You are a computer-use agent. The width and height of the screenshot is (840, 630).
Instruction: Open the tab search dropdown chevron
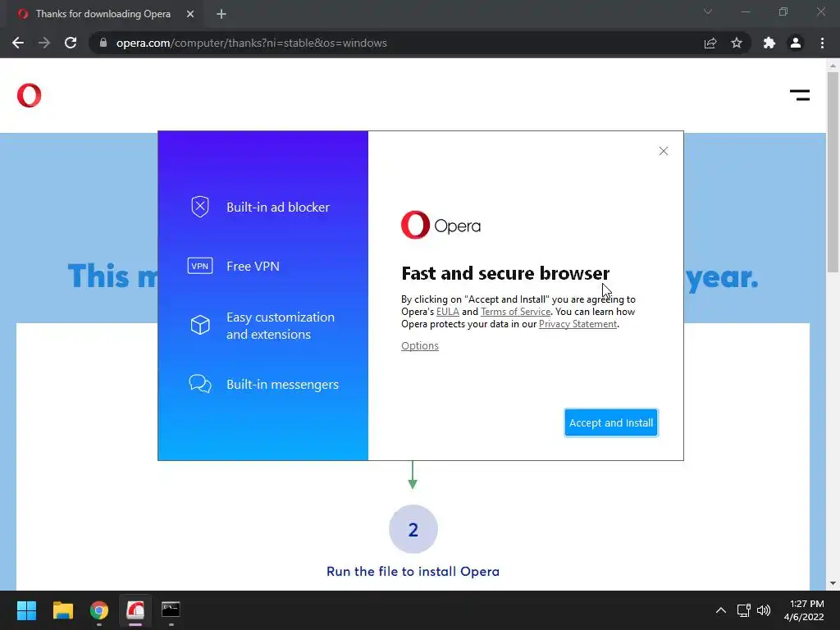tap(708, 11)
